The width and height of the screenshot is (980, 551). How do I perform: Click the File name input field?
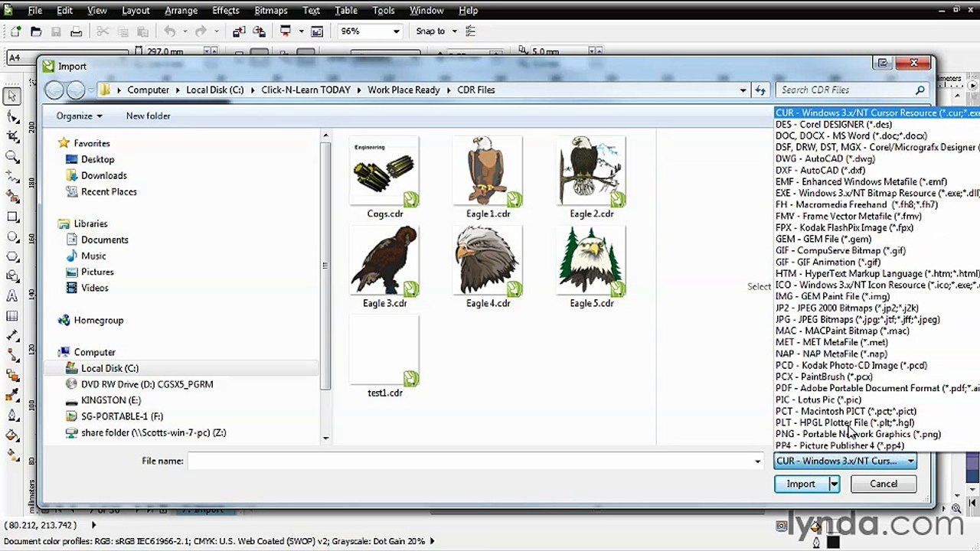click(x=475, y=461)
